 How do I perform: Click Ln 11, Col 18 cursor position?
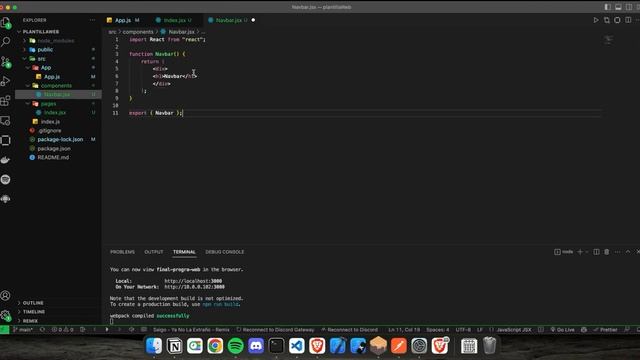coord(404,329)
